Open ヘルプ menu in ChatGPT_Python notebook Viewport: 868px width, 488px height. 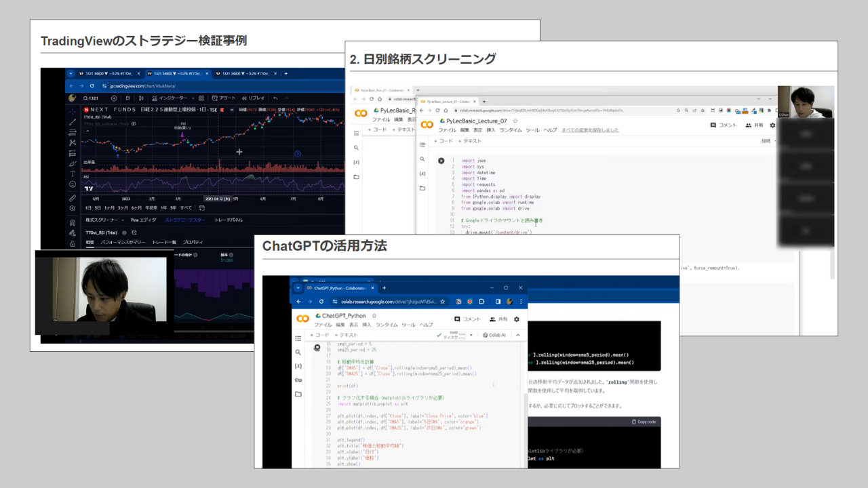point(426,325)
